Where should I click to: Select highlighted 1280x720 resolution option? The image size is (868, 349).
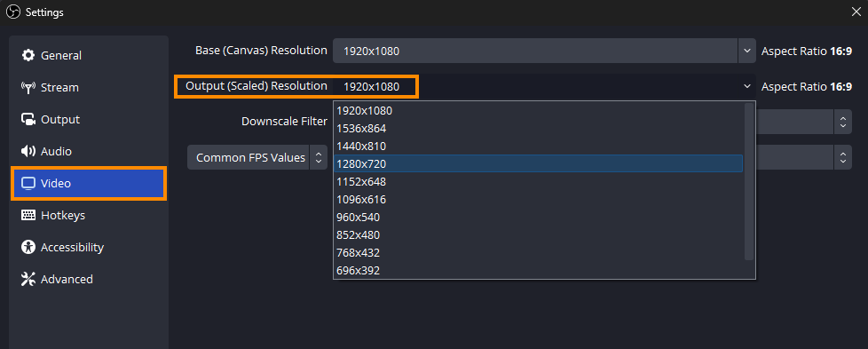point(539,164)
